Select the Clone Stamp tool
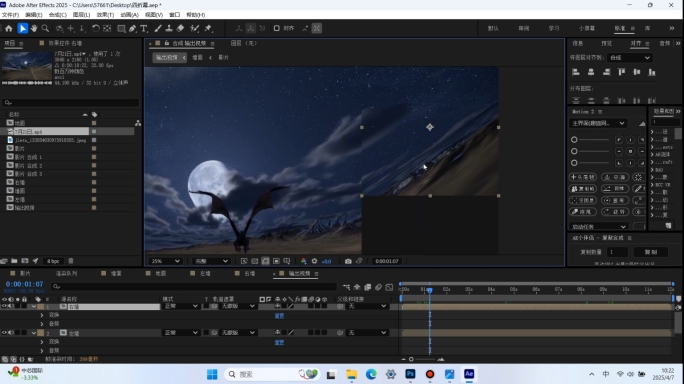 (x=169, y=28)
